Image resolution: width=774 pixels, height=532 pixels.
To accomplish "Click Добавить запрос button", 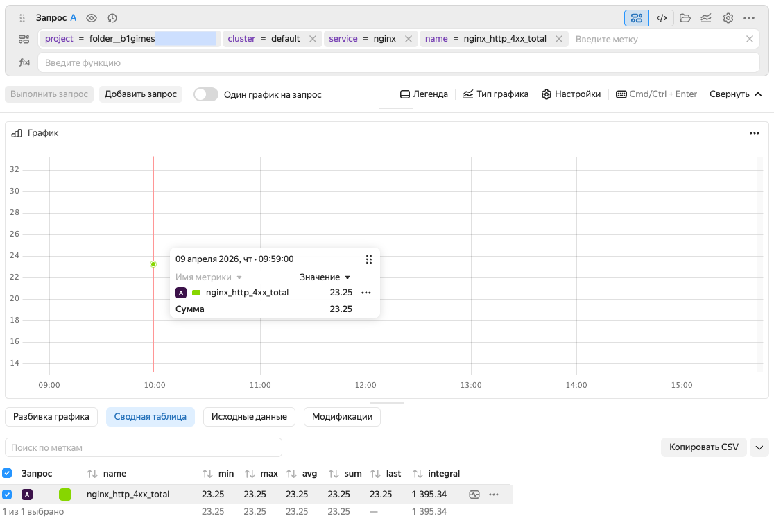I will [x=141, y=94].
